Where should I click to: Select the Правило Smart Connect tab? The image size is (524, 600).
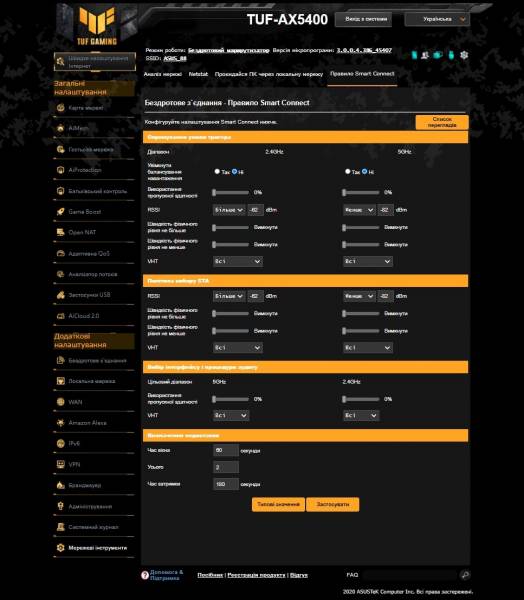362,74
